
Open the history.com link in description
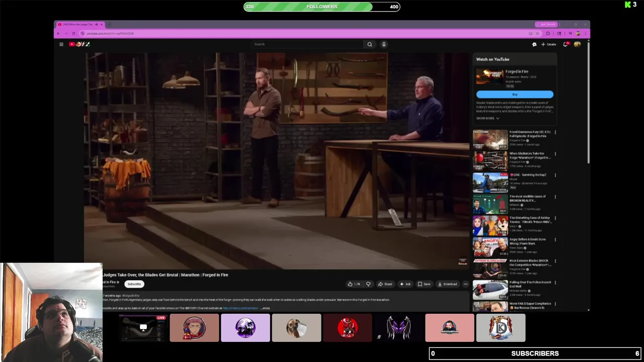pyautogui.click(x=240, y=308)
